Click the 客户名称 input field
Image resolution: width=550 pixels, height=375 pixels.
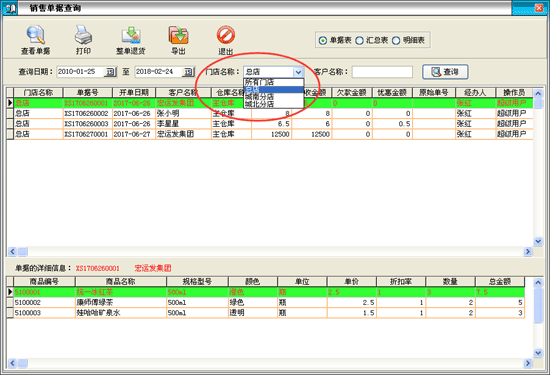[x=382, y=72]
